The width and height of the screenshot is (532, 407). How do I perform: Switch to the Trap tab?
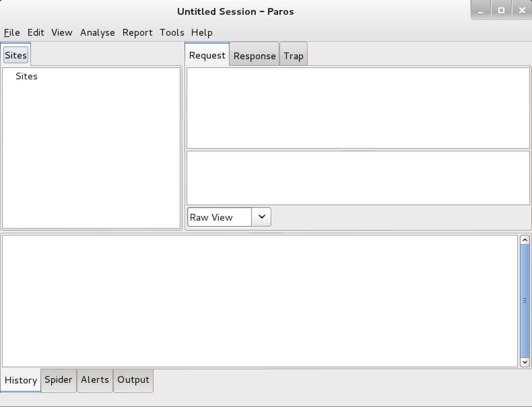[x=293, y=56]
